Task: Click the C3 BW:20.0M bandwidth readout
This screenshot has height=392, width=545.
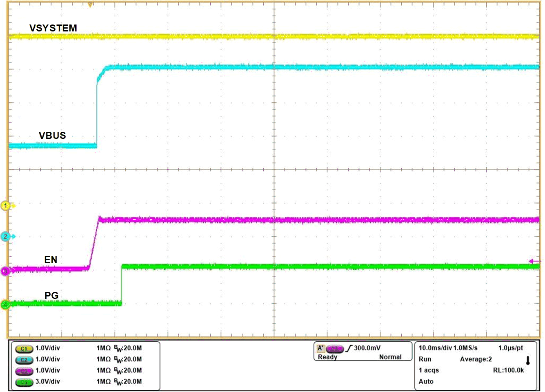Action: (128, 370)
